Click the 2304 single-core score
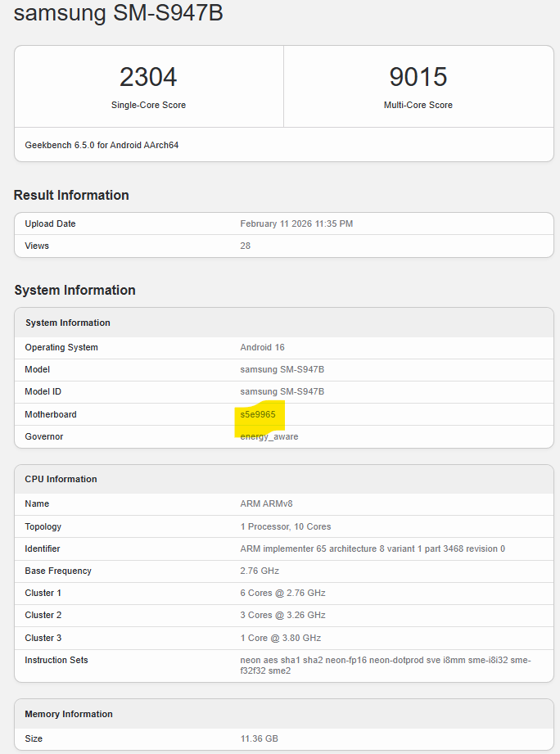The image size is (560, 754). coord(148,77)
